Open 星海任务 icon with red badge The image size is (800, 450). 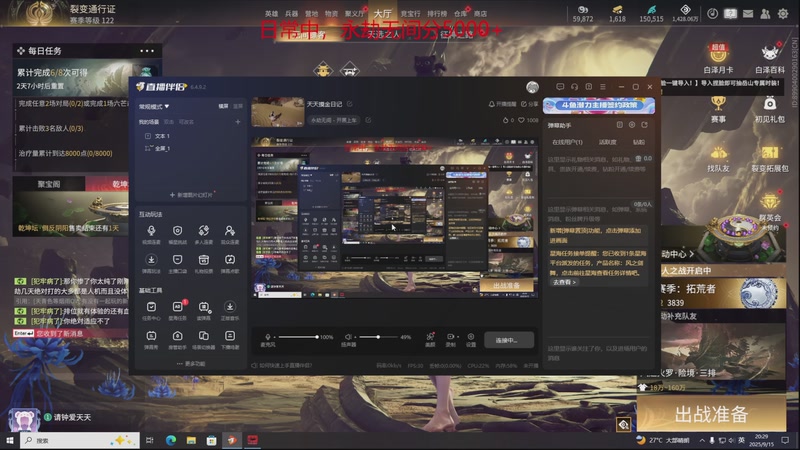pyautogui.click(x=178, y=307)
